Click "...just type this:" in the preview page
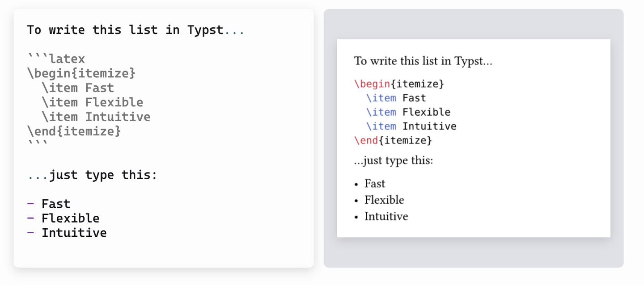 [x=393, y=160]
